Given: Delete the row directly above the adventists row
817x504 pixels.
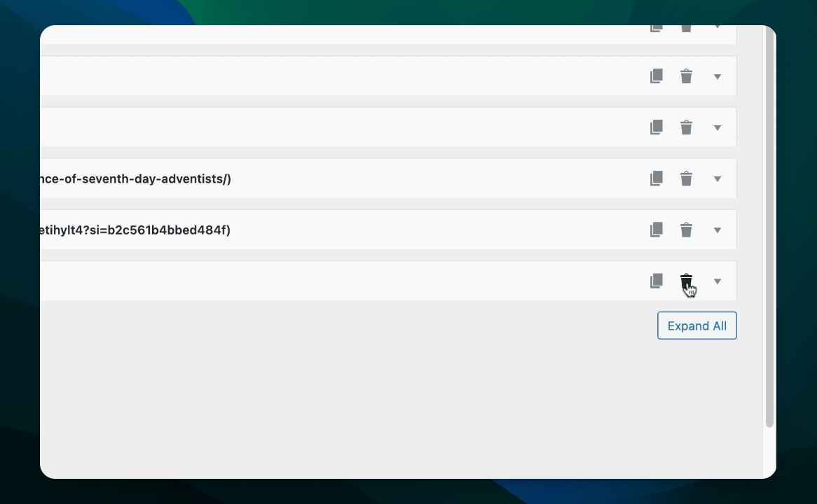Looking at the screenshot, I should pos(686,127).
